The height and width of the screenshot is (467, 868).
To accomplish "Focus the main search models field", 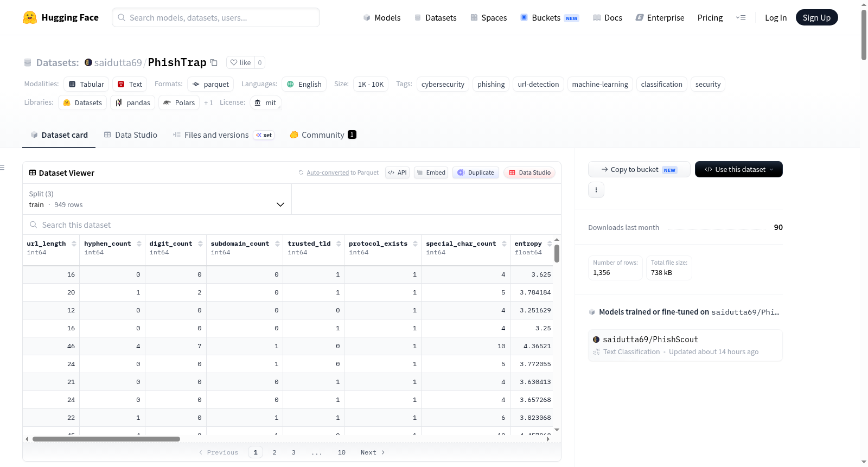I will [x=216, y=17].
